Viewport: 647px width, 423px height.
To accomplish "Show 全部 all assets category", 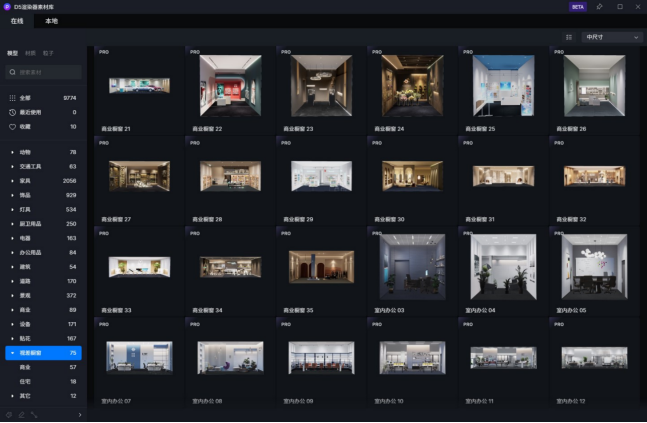I will coord(25,98).
